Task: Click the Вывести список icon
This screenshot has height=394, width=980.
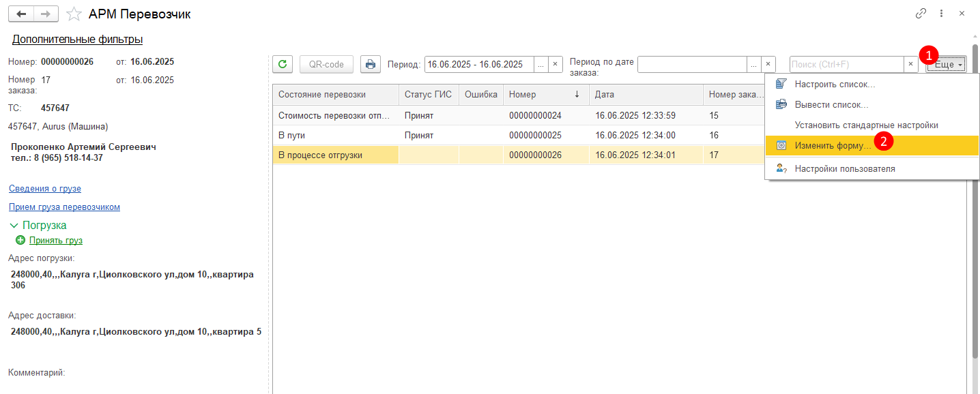Action: point(781,104)
